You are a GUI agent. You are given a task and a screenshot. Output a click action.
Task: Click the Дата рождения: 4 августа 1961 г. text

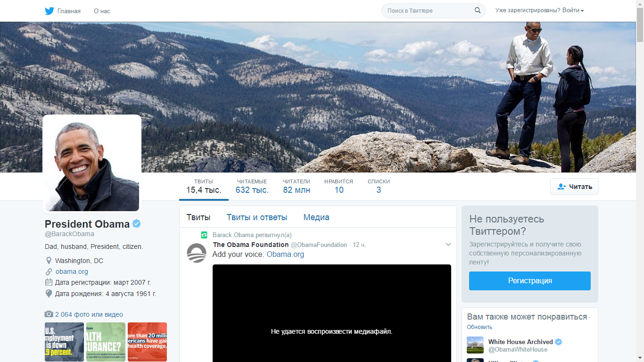pyautogui.click(x=106, y=294)
